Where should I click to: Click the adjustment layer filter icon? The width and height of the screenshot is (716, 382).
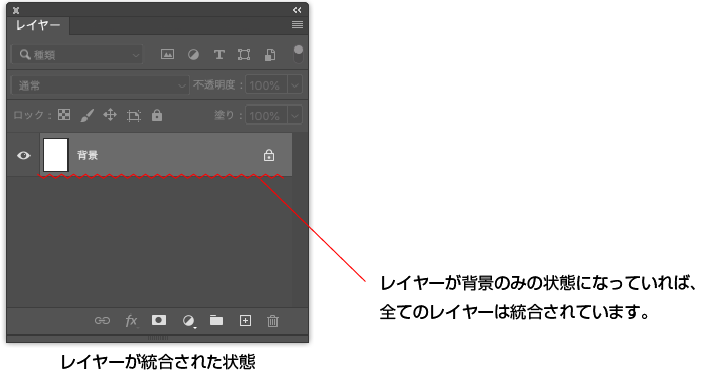194,55
